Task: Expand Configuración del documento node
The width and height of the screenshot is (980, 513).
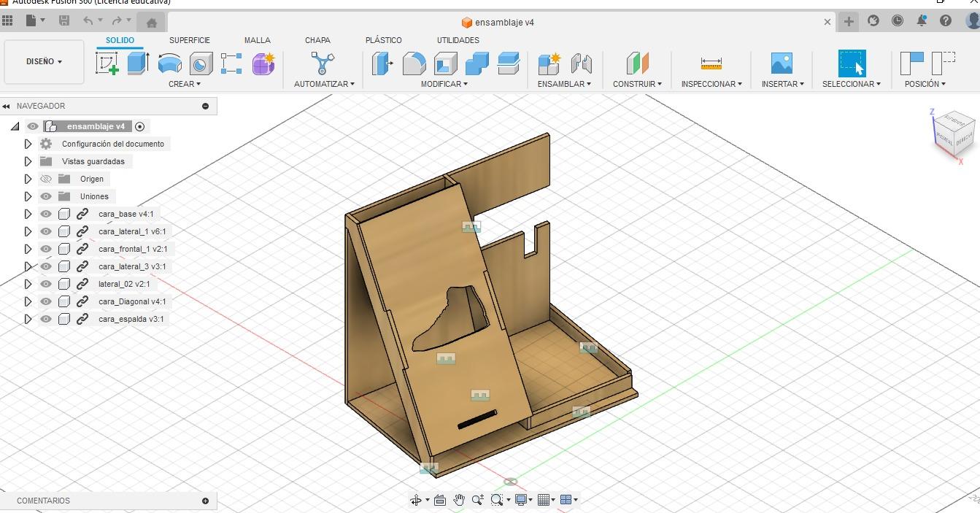Action: coord(28,144)
